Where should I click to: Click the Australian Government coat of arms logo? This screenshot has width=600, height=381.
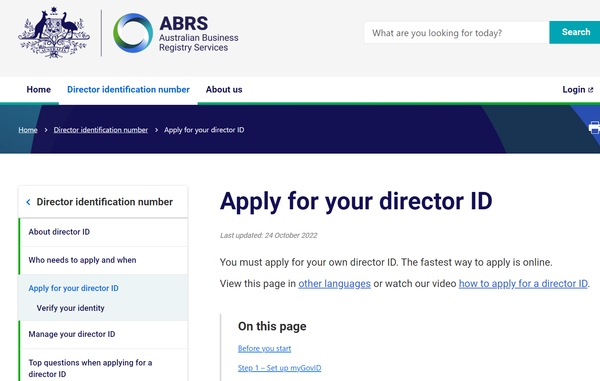pos(54,33)
